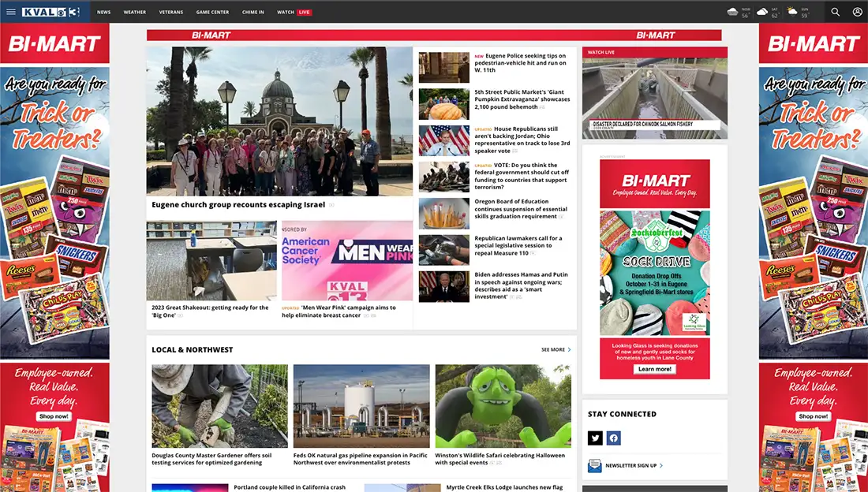Open the user account profile icon
The height and width of the screenshot is (492, 868).
click(x=857, y=12)
